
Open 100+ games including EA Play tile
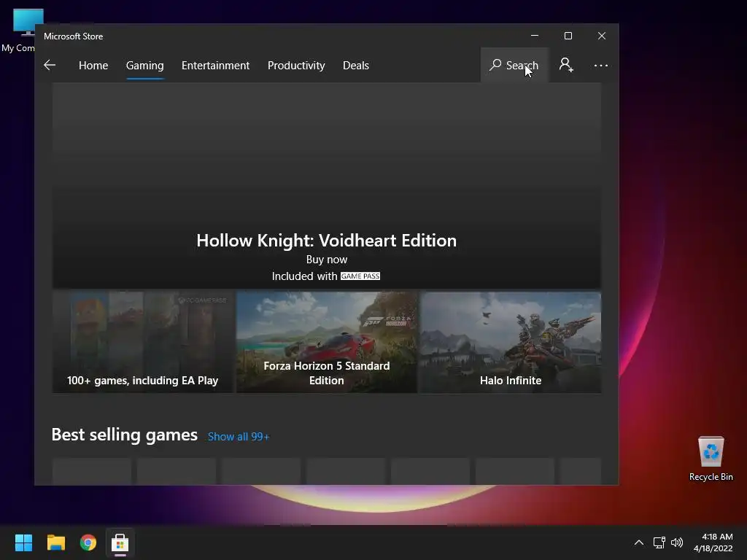143,343
